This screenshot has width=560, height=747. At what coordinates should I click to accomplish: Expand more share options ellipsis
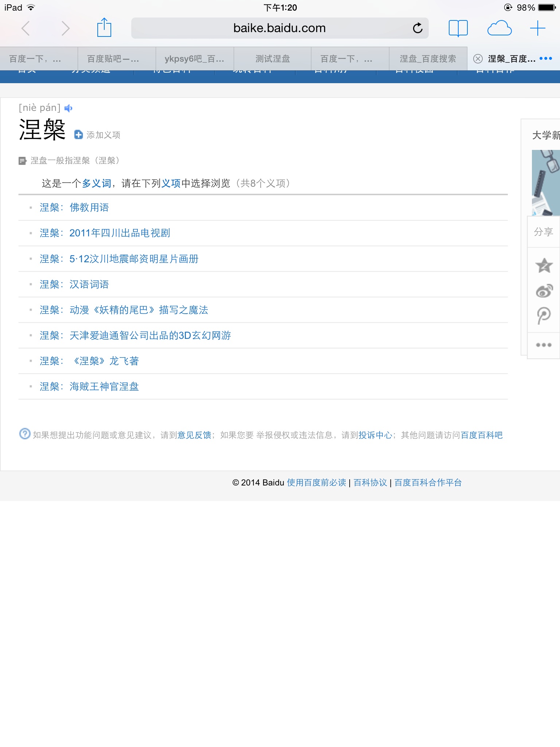[544, 345]
